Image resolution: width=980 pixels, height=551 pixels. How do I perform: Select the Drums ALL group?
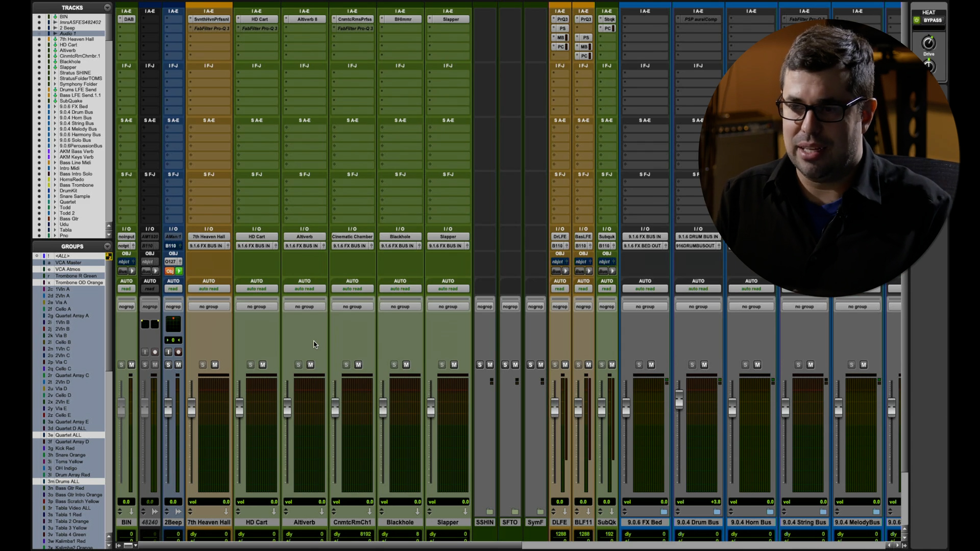(69, 482)
